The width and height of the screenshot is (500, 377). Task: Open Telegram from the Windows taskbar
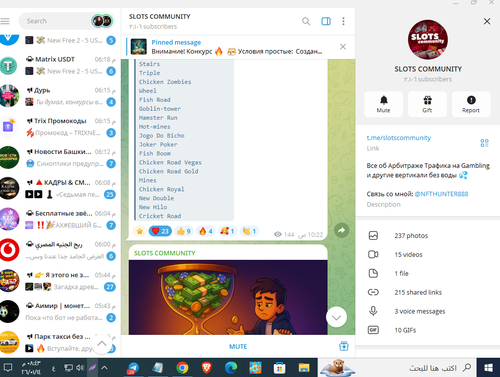pyautogui.click(x=133, y=368)
